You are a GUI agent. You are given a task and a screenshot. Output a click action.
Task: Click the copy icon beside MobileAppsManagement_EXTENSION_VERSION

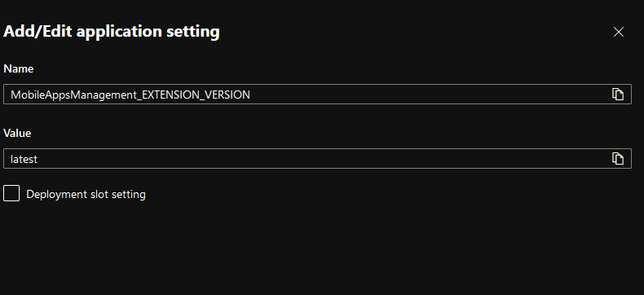point(618,95)
